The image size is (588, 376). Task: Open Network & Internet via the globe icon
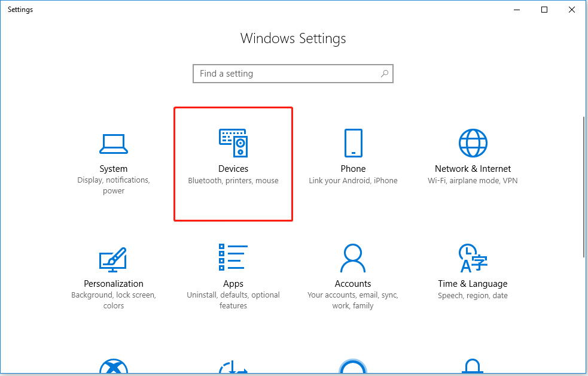click(473, 144)
